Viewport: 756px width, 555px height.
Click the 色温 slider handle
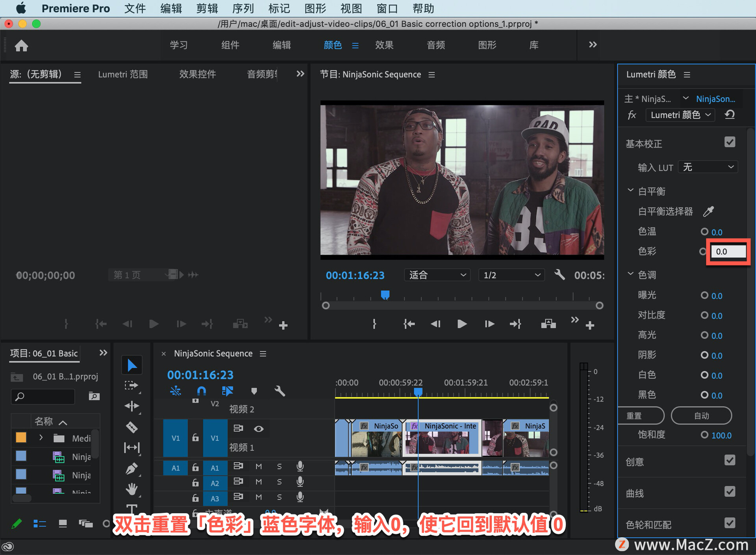704,231
